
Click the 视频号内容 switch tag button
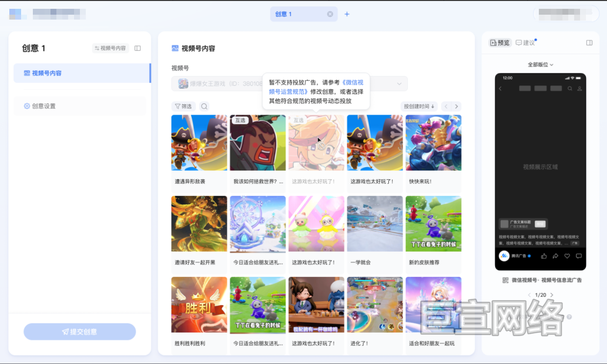(110, 48)
